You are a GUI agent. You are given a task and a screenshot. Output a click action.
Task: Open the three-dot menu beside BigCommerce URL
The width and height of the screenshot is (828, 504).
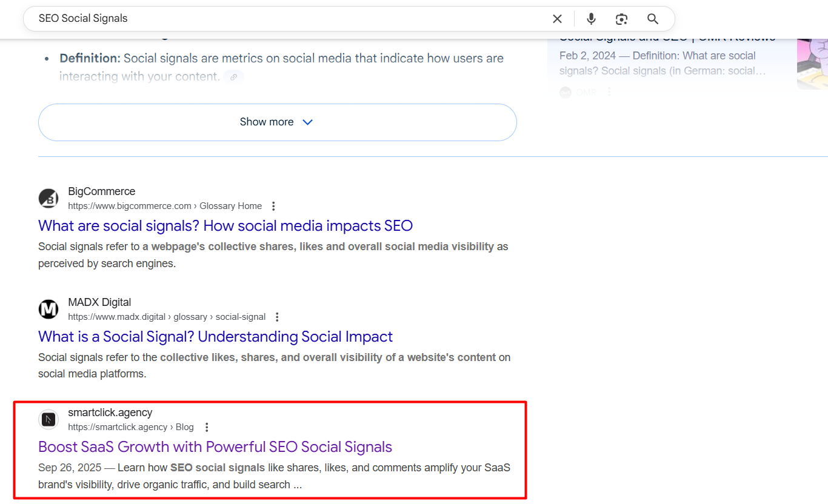[273, 206]
